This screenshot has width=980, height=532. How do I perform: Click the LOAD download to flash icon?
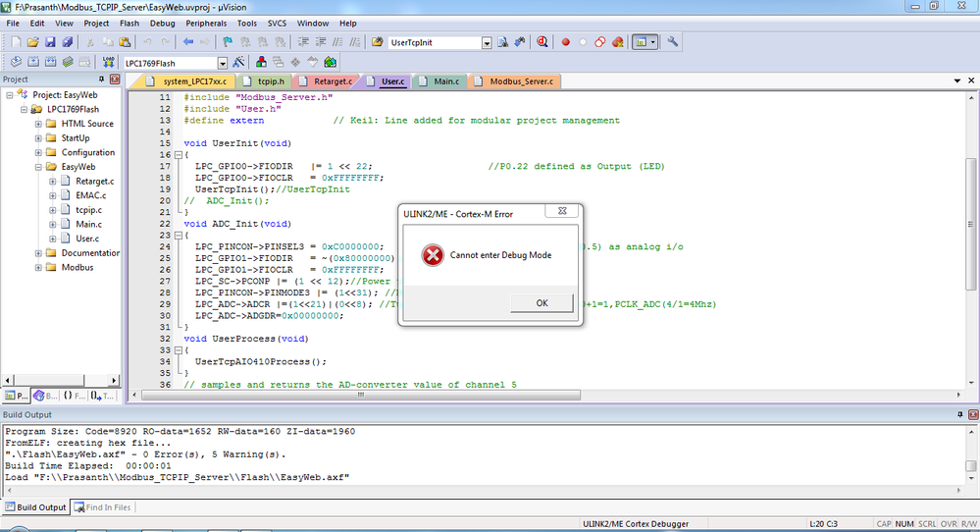(108, 62)
